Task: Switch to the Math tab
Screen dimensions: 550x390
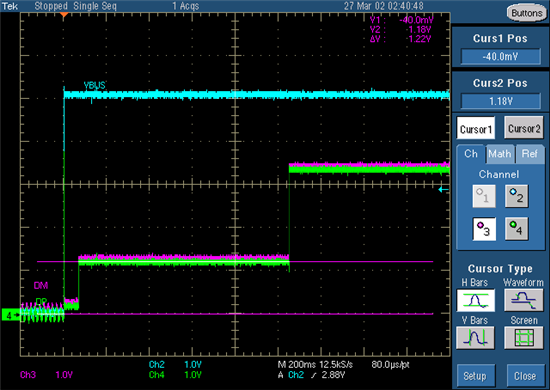Action: tap(499, 154)
